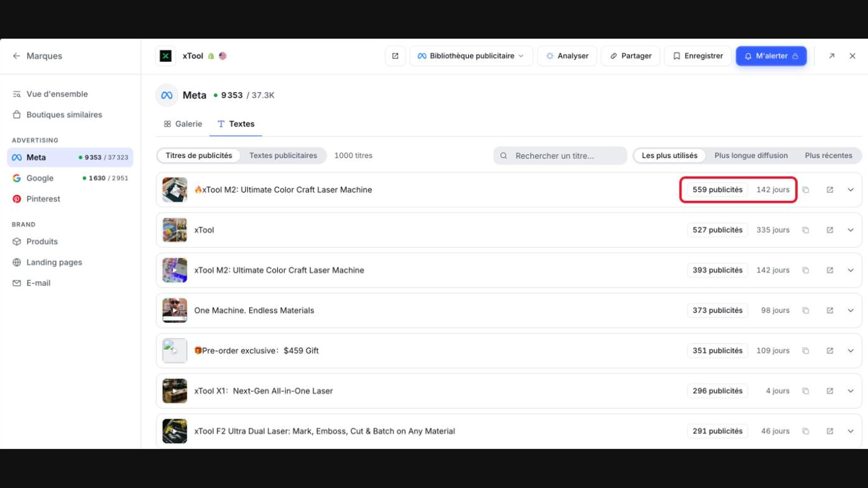868x488 pixels.
Task: Click the Partager button
Action: click(x=630, y=56)
